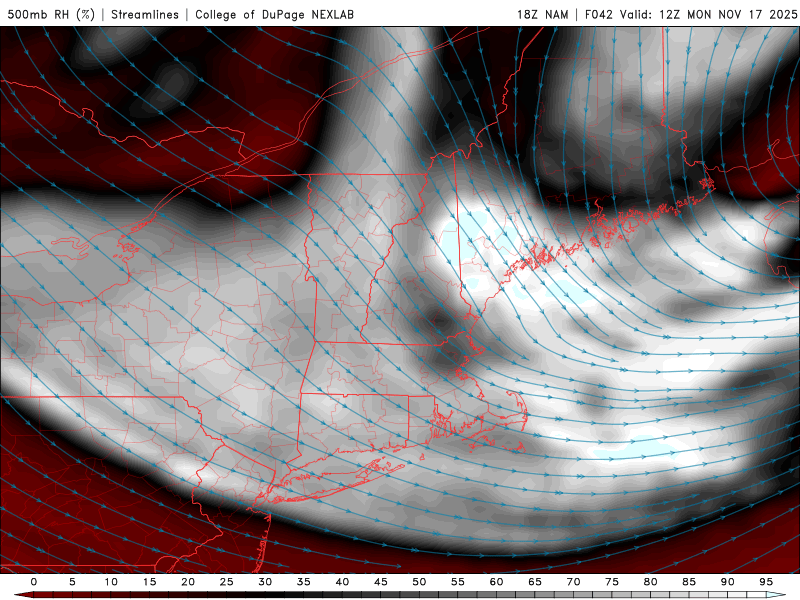800x600 pixels.
Task: Click the '50' value on the color scale
Action: point(419,582)
